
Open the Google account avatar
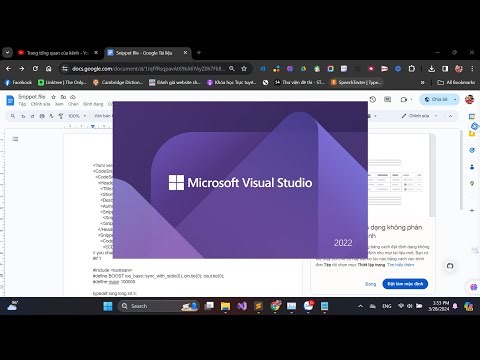tap(469, 99)
